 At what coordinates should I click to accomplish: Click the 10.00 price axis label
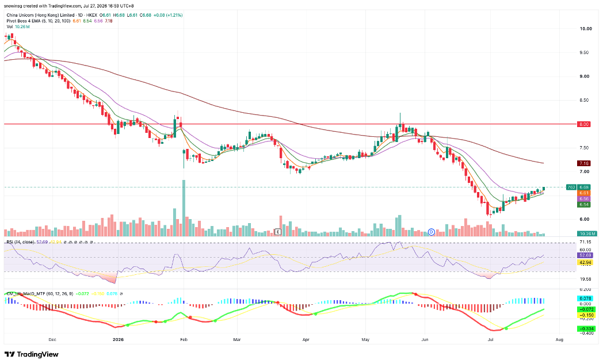(x=585, y=29)
